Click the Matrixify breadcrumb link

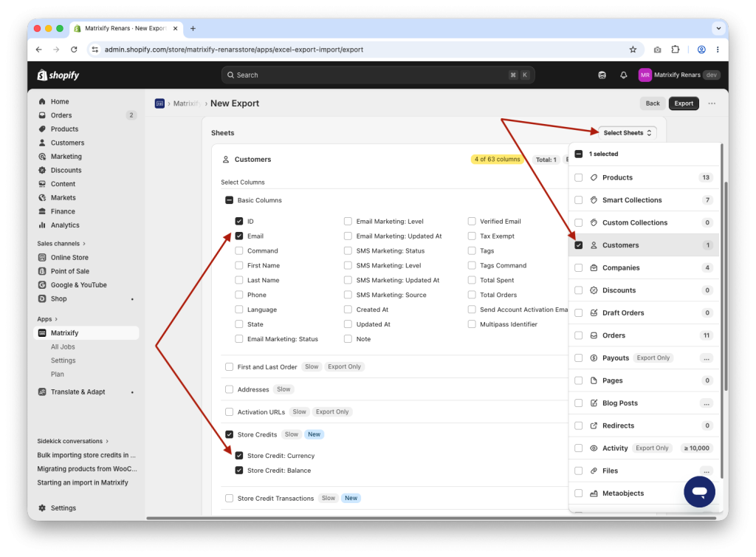pos(187,103)
